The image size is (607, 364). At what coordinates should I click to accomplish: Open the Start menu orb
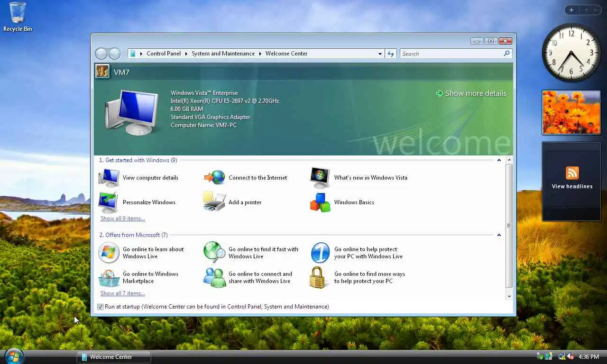14,356
